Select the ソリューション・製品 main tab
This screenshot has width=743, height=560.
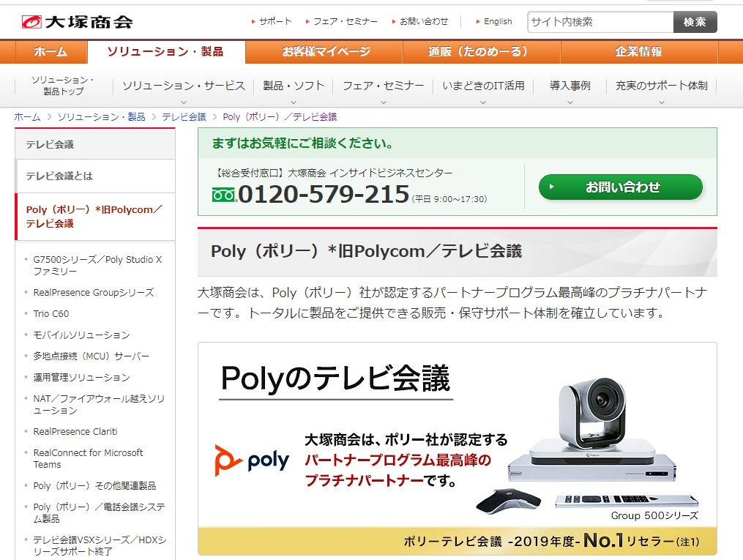pyautogui.click(x=166, y=52)
